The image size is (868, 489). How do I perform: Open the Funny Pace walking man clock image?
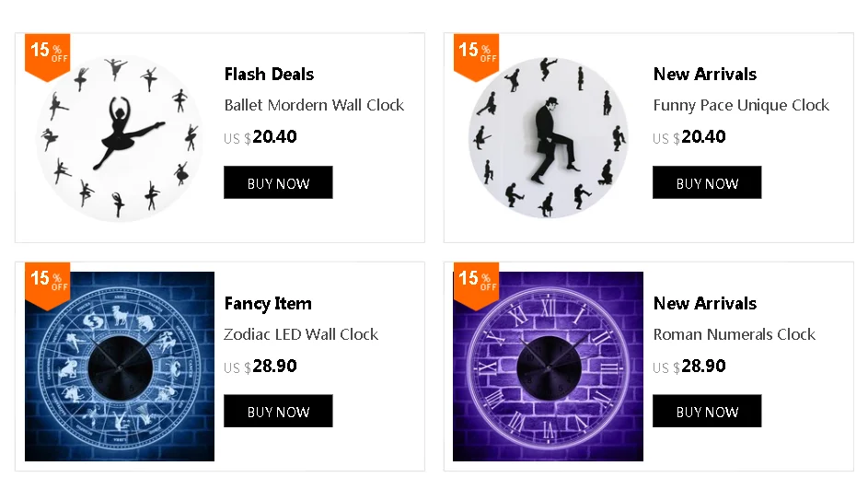click(549, 140)
